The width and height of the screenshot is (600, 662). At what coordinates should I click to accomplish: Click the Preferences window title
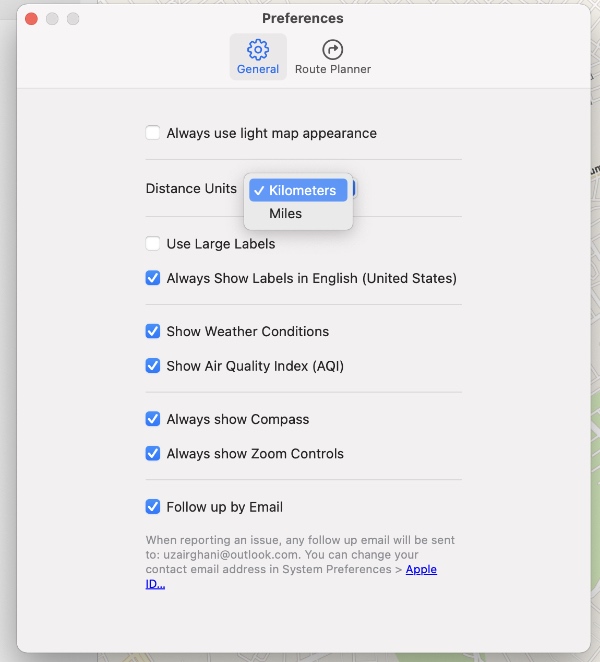coord(303,18)
